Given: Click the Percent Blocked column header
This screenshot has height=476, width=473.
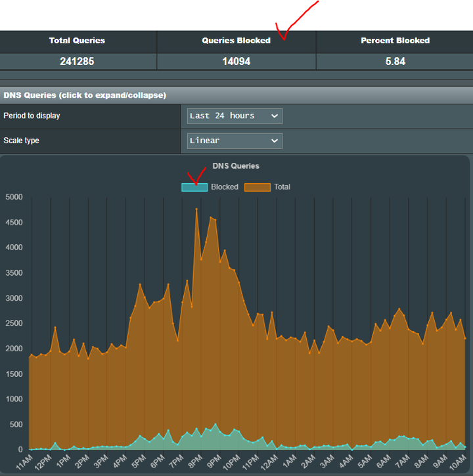Looking at the screenshot, I should 395,41.
